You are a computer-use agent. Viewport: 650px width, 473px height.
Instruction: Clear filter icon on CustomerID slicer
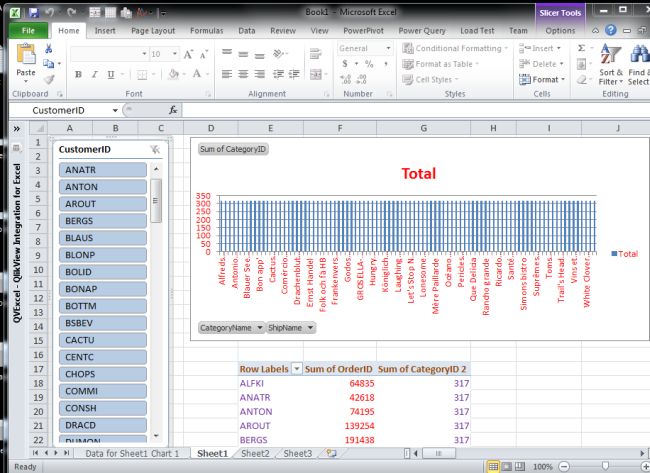[x=154, y=149]
